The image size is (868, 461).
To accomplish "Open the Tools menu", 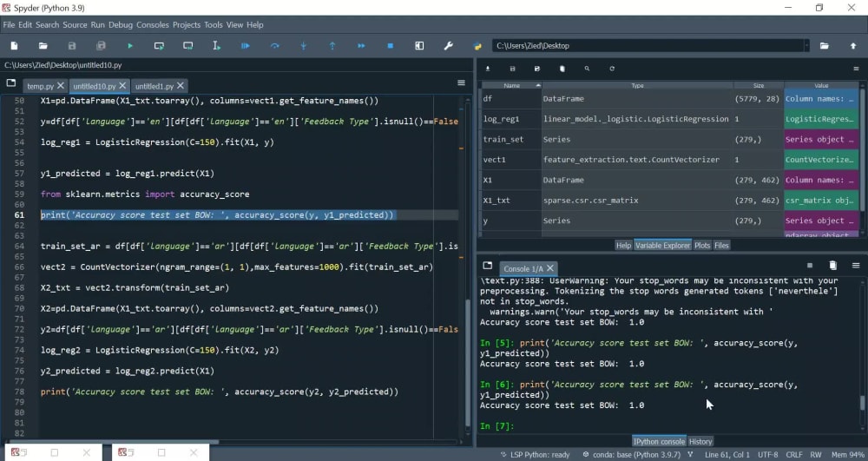I will [x=214, y=25].
